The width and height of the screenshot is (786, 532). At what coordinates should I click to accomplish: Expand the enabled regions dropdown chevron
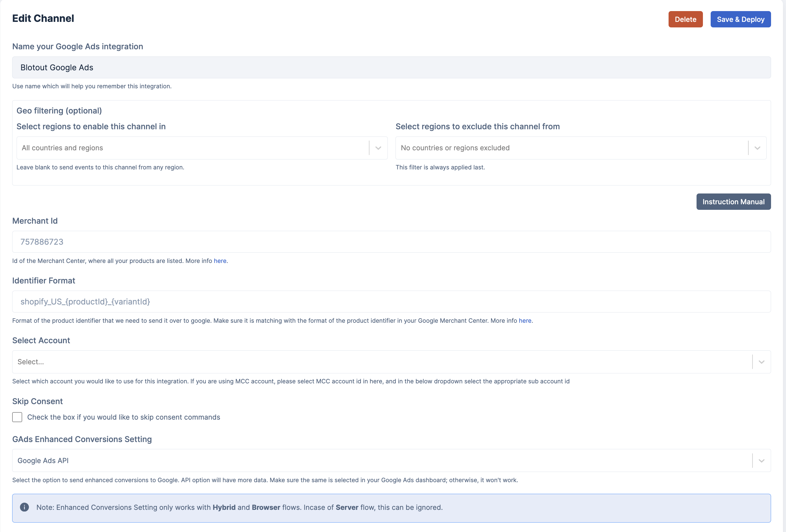[378, 148]
